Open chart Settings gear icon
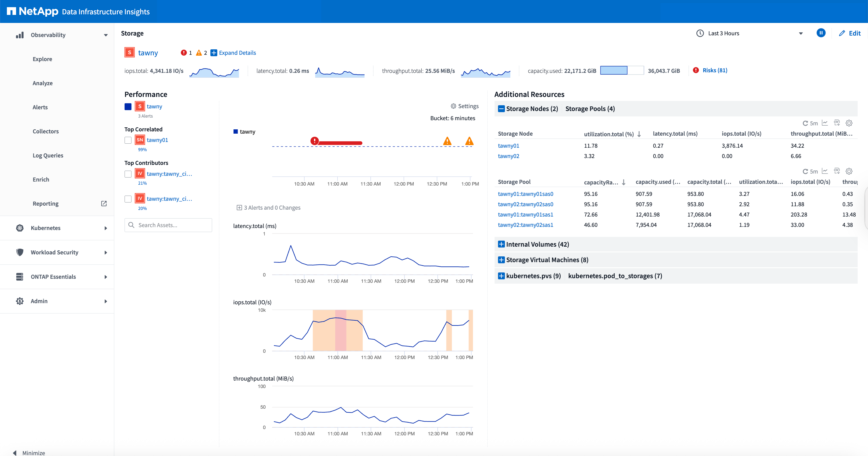The width and height of the screenshot is (868, 456). pyautogui.click(x=454, y=106)
